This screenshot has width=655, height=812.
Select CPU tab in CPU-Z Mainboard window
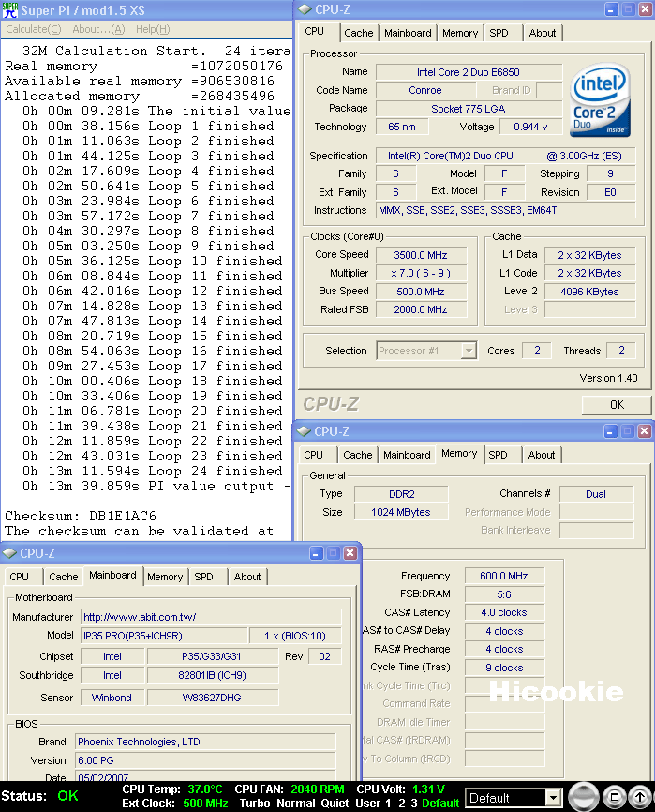[19, 577]
